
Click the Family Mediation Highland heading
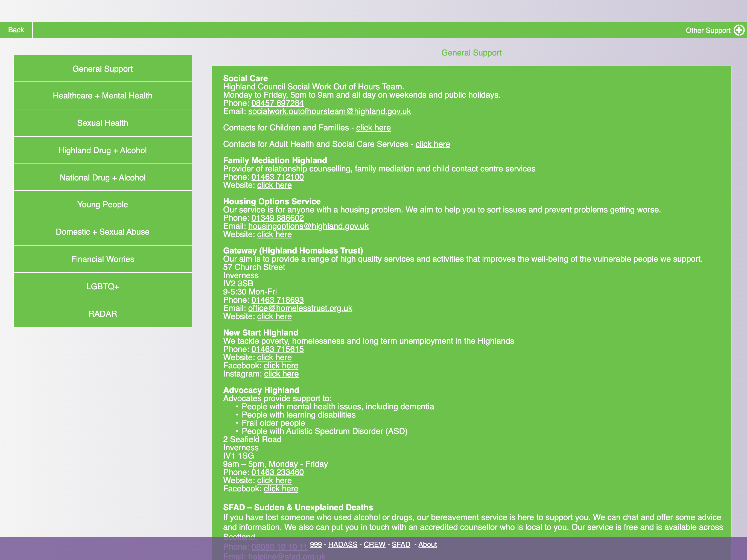(275, 161)
